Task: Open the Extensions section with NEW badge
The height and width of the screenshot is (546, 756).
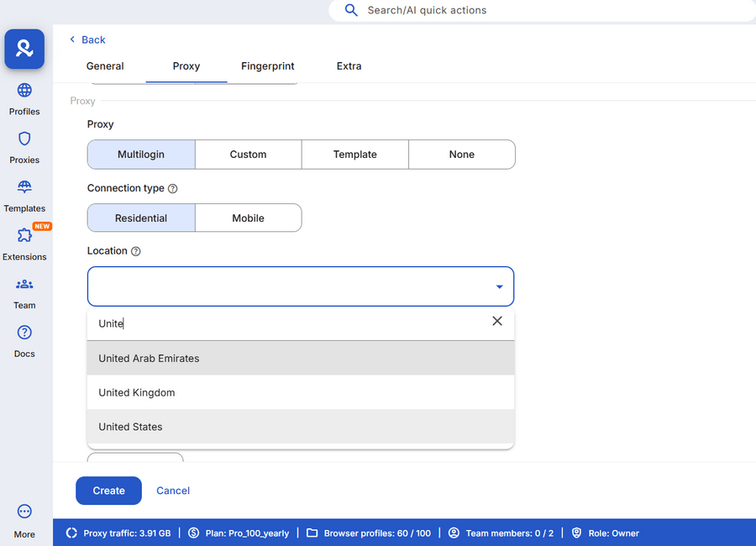Action: click(x=24, y=244)
